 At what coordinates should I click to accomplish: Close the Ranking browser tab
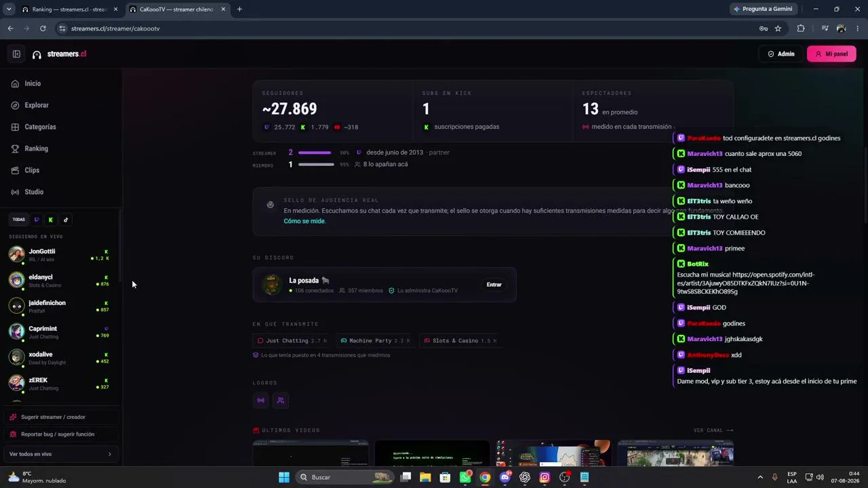115,9
